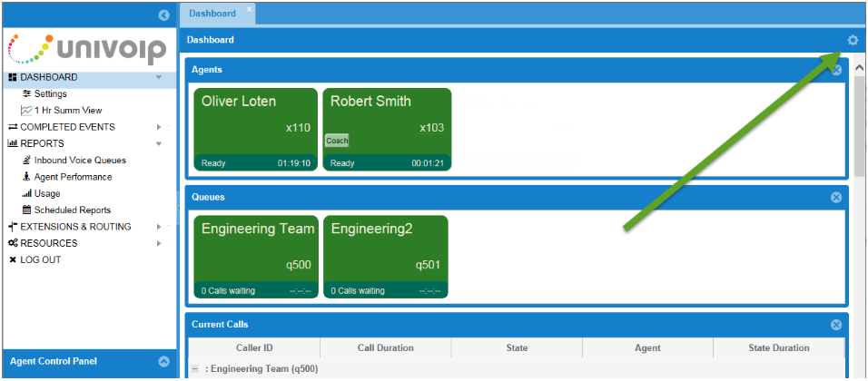Click the dashboard scrollbar up arrow

click(x=860, y=67)
